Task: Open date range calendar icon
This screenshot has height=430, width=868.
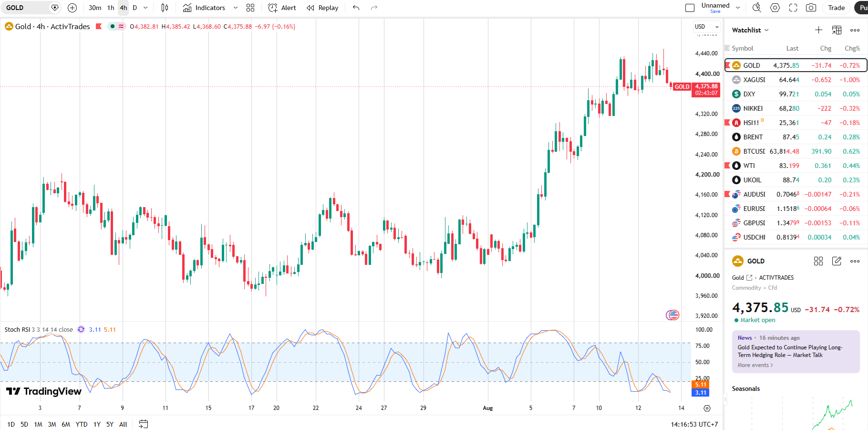Action: [143, 424]
